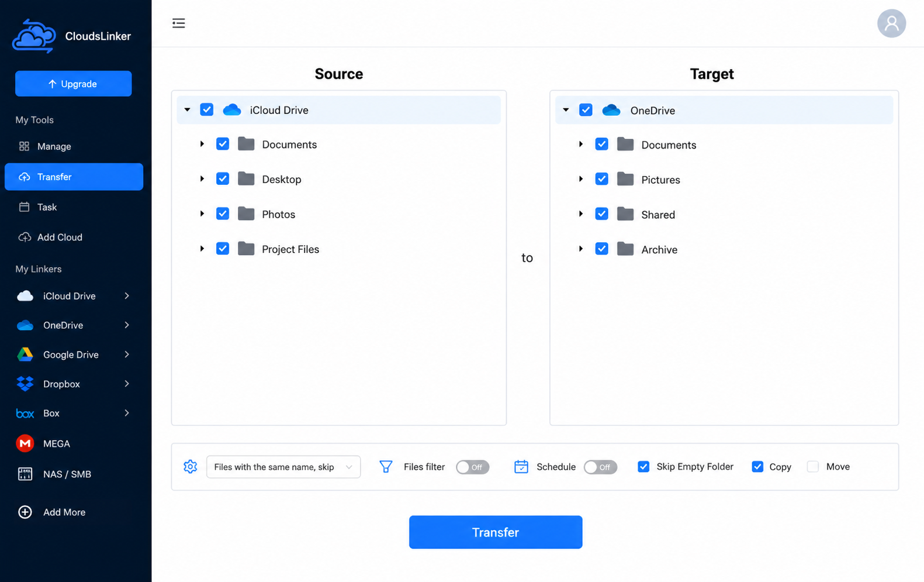This screenshot has width=924, height=582.
Task: Select the Shared folder row
Action: point(724,215)
